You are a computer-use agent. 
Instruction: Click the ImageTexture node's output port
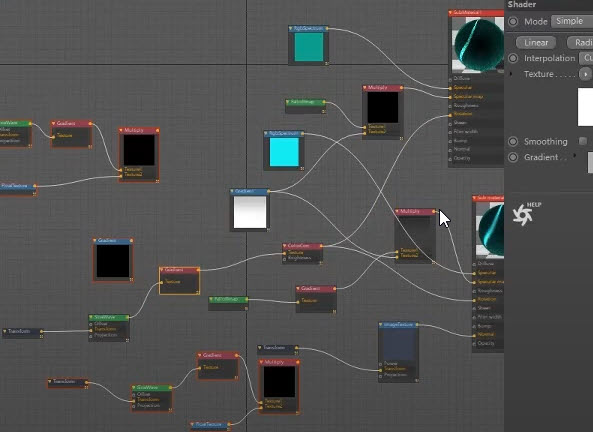(417, 324)
